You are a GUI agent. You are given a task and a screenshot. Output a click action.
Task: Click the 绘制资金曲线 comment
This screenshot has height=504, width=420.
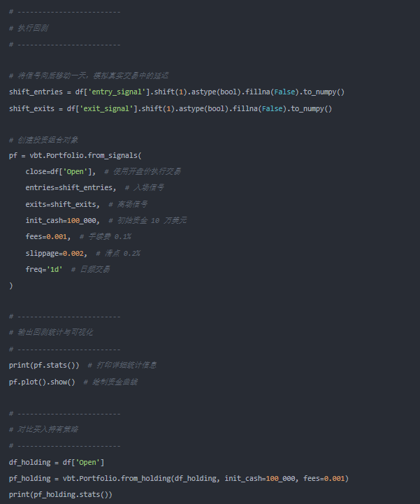coord(110,382)
